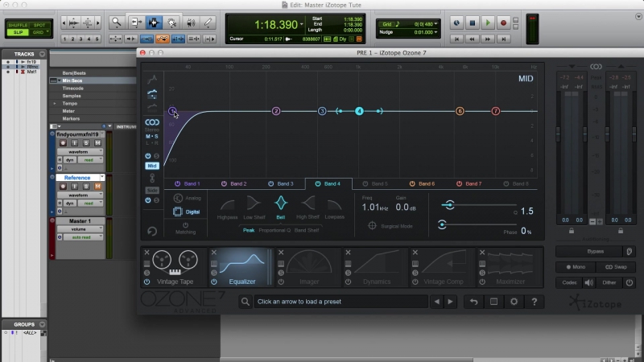Select Proportional Q bell mode

tap(275, 230)
